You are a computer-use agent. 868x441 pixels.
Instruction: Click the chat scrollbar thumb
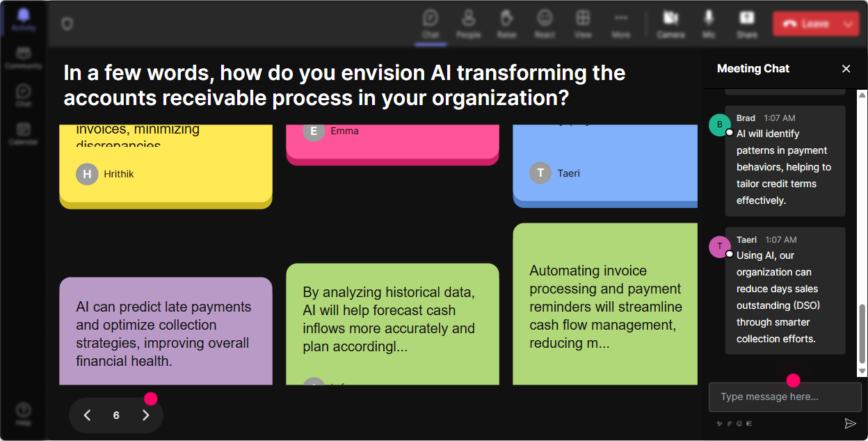point(862,334)
